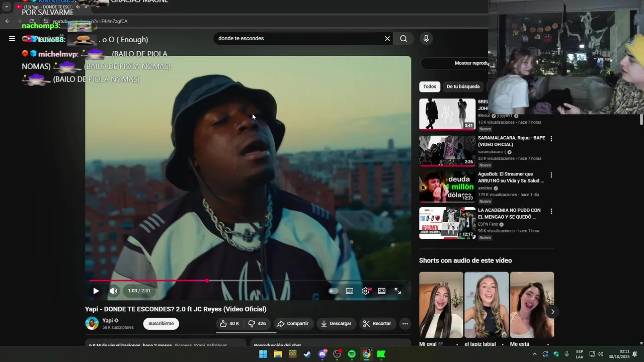Open the browser tab list dropdown

click(x=7, y=7)
